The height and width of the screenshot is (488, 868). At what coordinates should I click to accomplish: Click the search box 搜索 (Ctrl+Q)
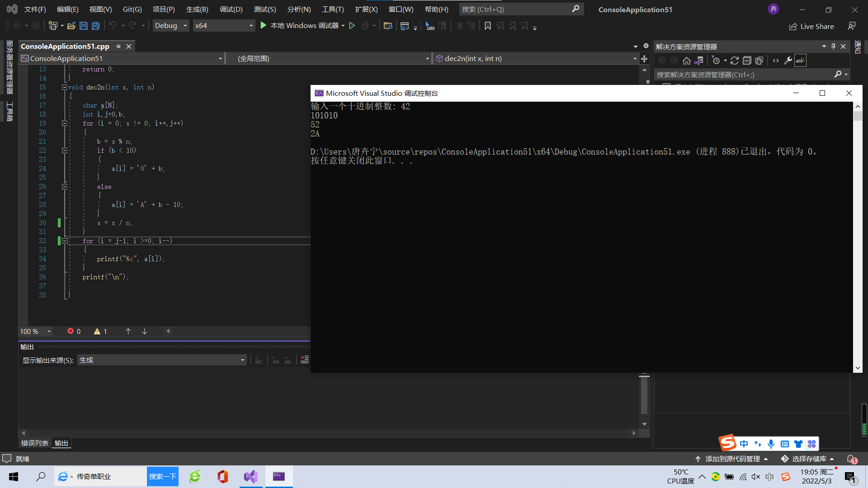[515, 9]
